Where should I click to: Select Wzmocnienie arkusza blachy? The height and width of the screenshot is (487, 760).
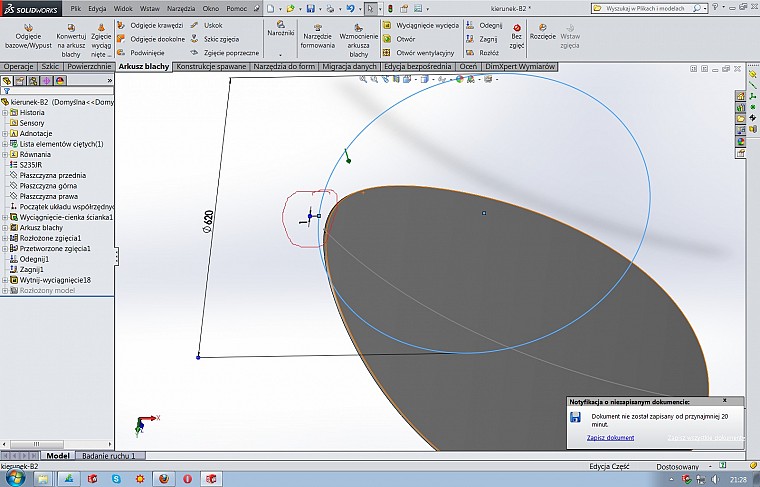pos(359,40)
